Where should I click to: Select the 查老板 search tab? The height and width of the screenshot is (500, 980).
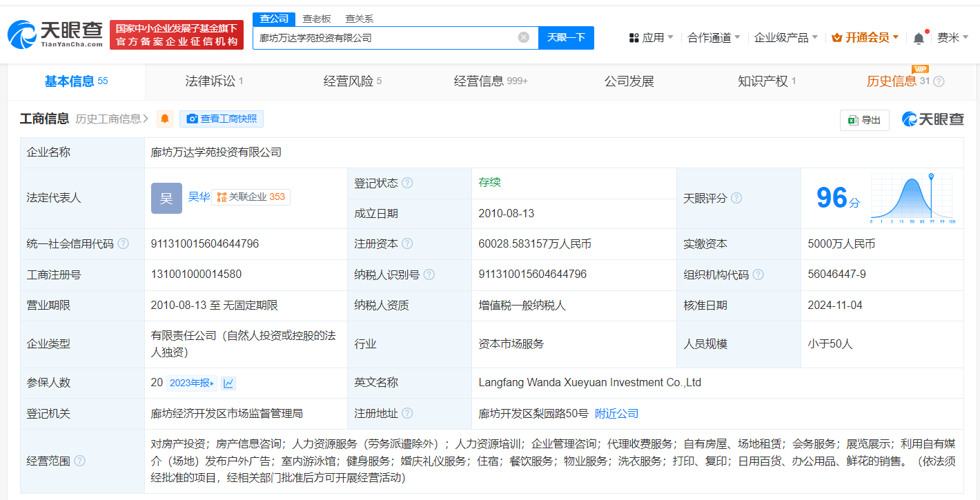[317, 19]
